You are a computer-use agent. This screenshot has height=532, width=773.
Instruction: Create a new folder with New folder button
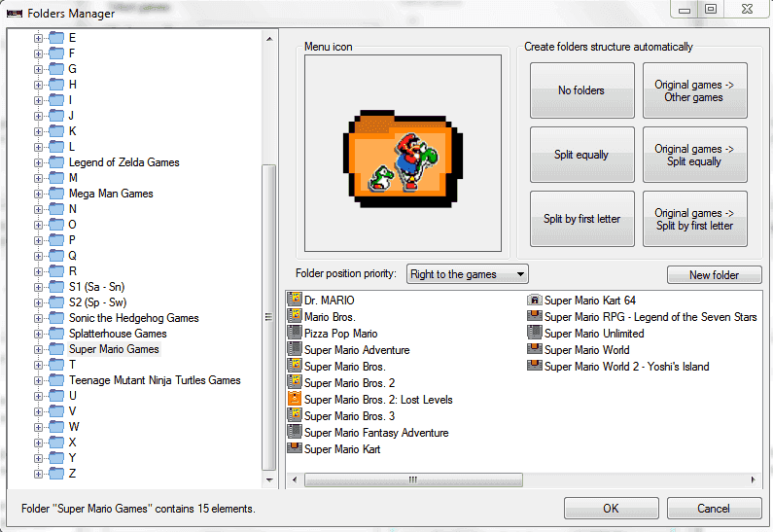pyautogui.click(x=714, y=274)
